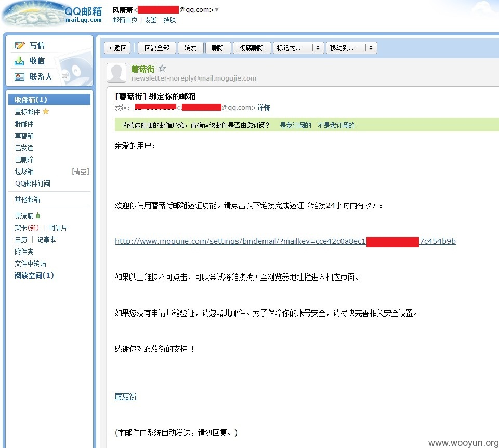Screen dimensions: 499x448
Task: Open 设置 link in header
Action: coord(150,20)
